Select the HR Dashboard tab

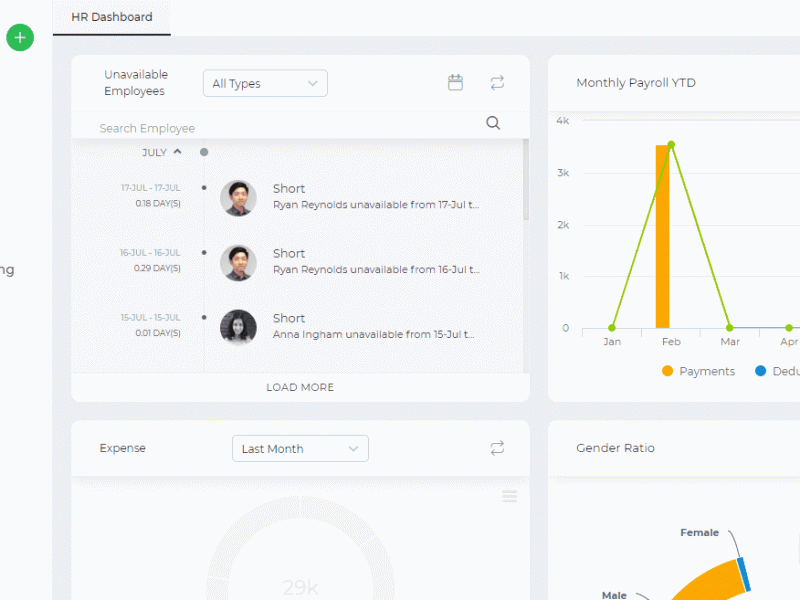(112, 17)
